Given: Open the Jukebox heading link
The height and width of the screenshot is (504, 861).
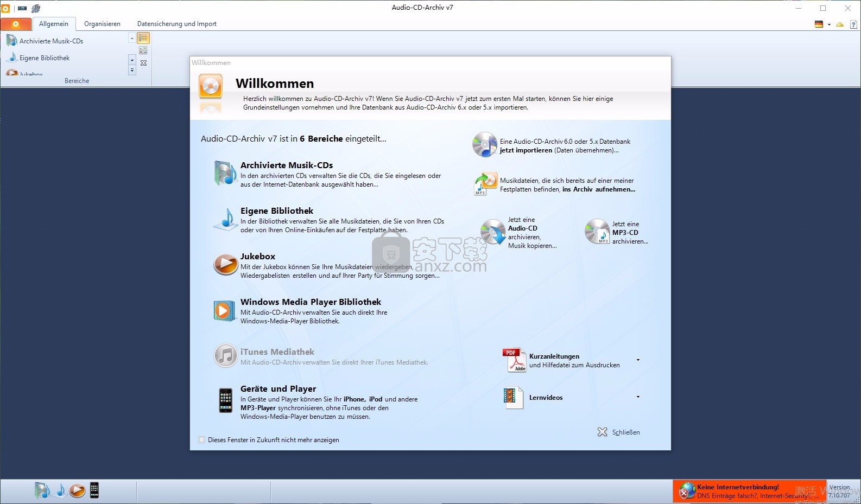Looking at the screenshot, I should click(258, 256).
